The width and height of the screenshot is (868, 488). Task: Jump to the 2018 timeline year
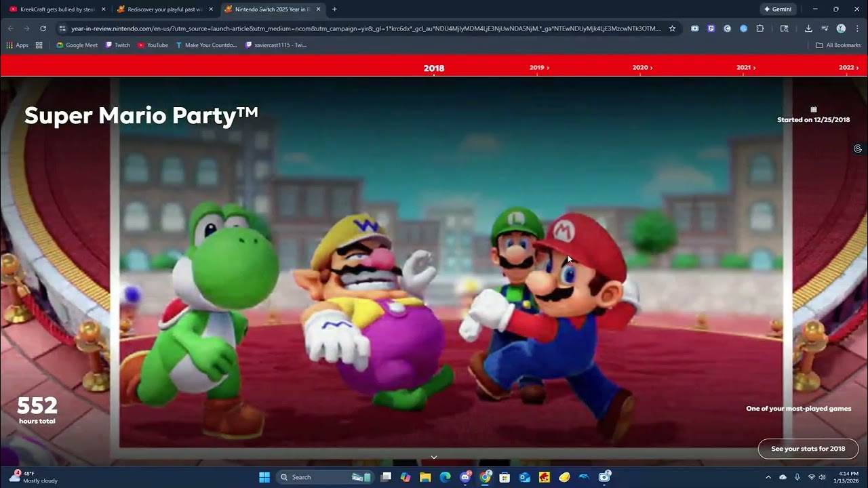434,68
